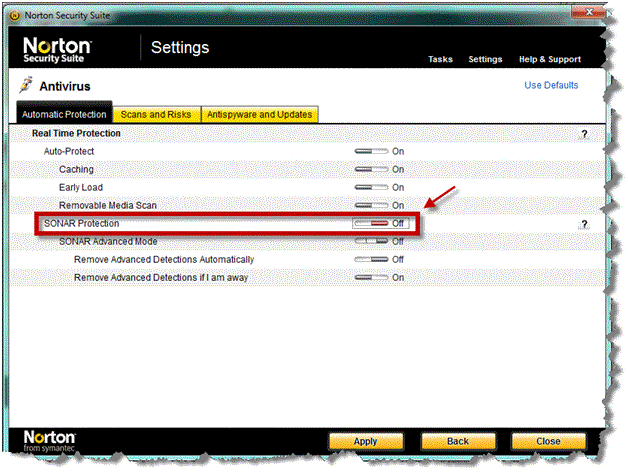Click the Use Defaults link
The height and width of the screenshot is (472, 628).
point(551,85)
